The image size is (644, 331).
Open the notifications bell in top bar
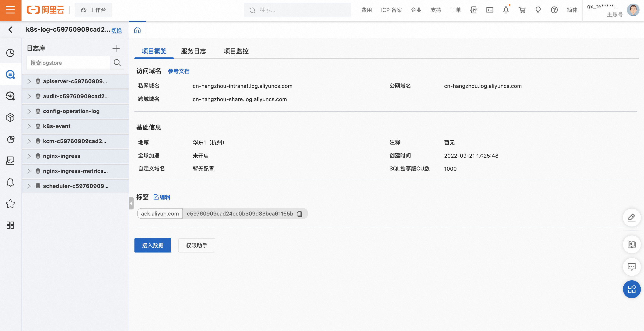pyautogui.click(x=506, y=10)
